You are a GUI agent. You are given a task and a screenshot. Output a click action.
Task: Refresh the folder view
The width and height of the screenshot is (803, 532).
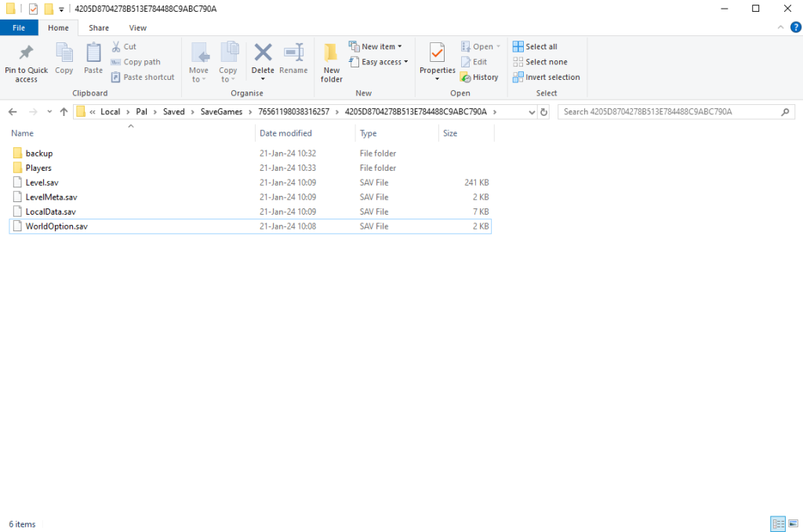[x=545, y=111]
